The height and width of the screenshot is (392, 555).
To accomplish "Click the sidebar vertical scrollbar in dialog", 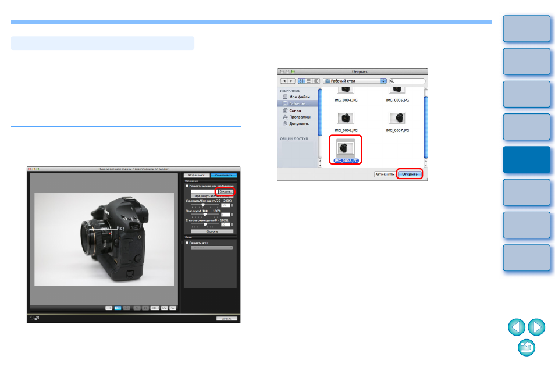I will tap(320, 112).
